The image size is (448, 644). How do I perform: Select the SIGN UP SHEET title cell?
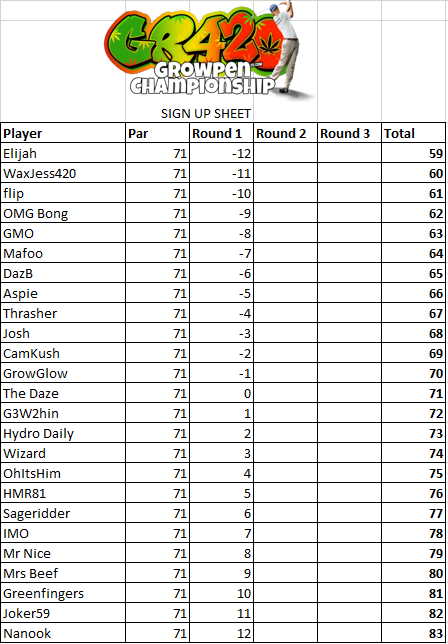pos(206,113)
